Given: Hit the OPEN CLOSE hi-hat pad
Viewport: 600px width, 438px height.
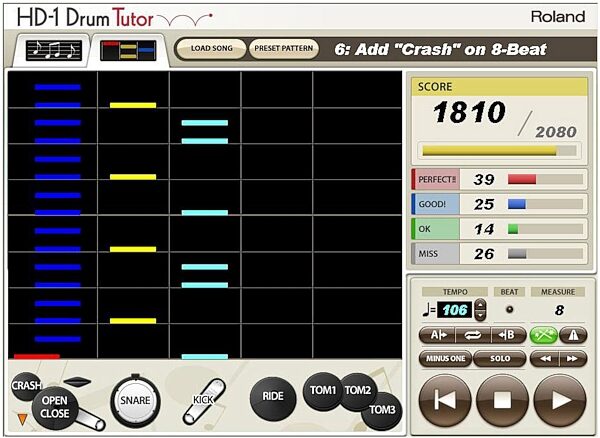Looking at the screenshot, I should (55, 407).
